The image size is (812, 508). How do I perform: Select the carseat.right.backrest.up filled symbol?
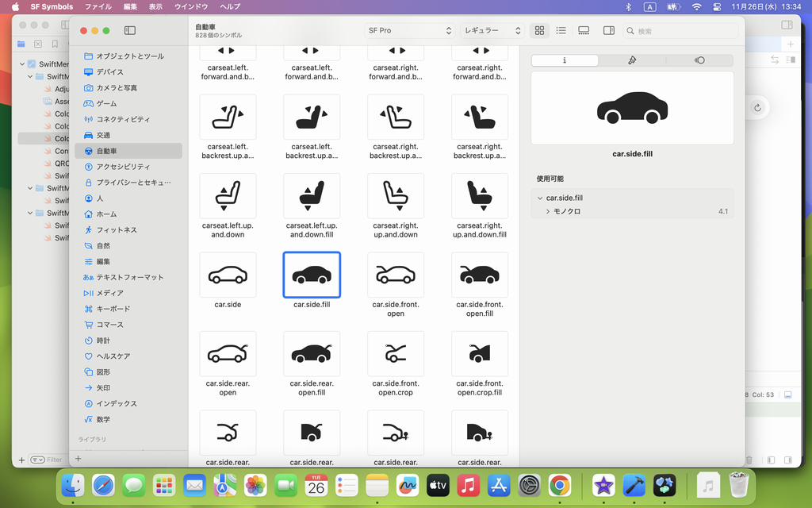(480, 117)
